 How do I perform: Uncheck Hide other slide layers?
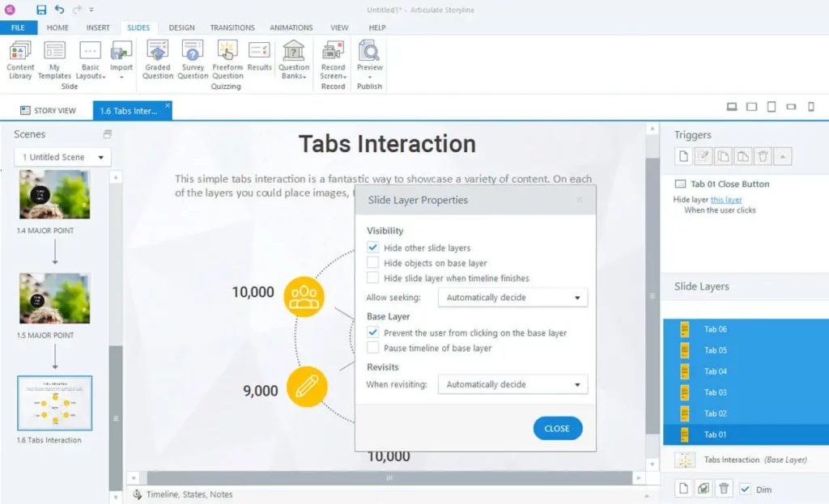372,248
